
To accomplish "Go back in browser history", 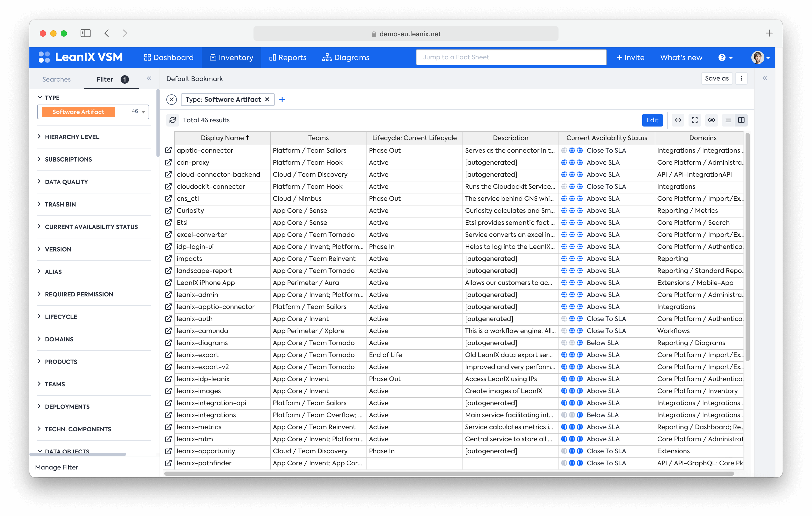I will [107, 33].
